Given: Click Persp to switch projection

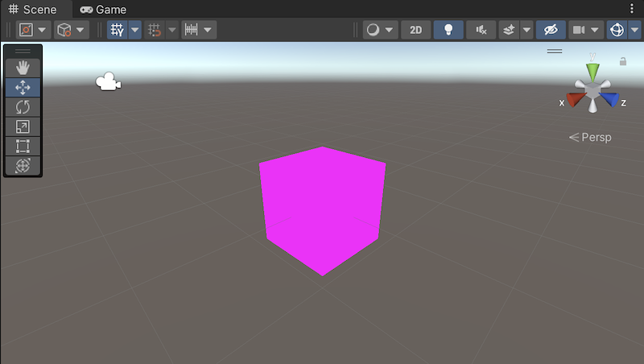Looking at the screenshot, I should pyautogui.click(x=590, y=138).
